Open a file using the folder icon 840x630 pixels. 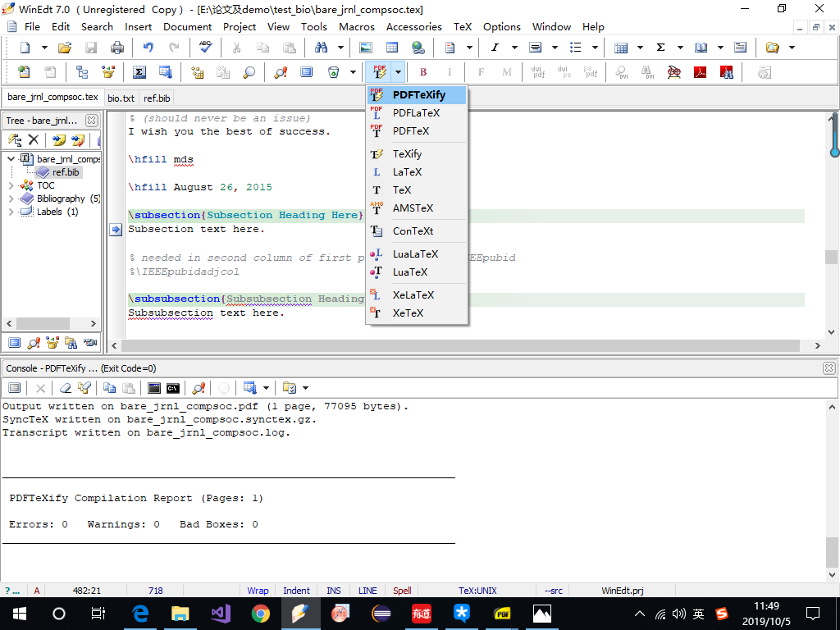pyautogui.click(x=64, y=48)
